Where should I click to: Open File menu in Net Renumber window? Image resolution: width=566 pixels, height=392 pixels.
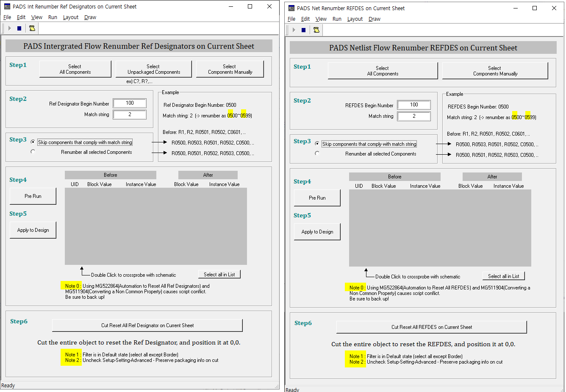(291, 19)
